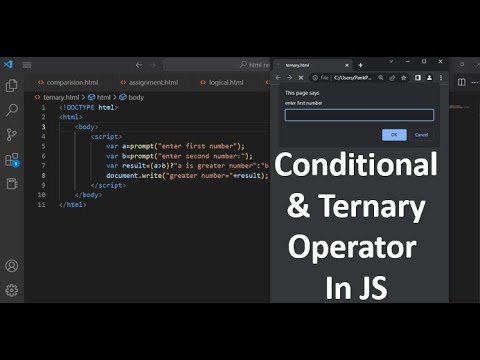Click the browser back arrow
Image resolution: width=480 pixels, height=360 pixels.
click(278, 78)
